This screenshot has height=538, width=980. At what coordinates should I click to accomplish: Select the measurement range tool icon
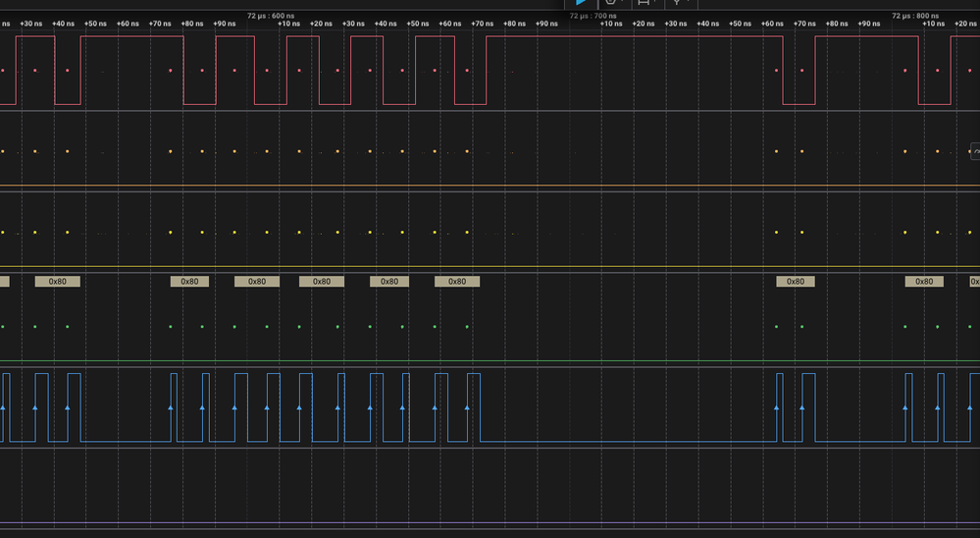(645, 3)
